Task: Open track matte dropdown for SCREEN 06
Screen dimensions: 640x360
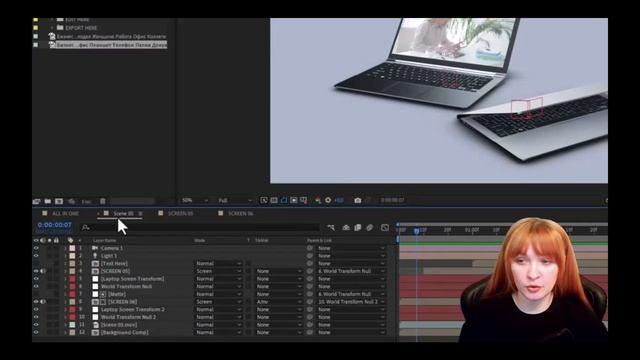Action: pos(278,302)
